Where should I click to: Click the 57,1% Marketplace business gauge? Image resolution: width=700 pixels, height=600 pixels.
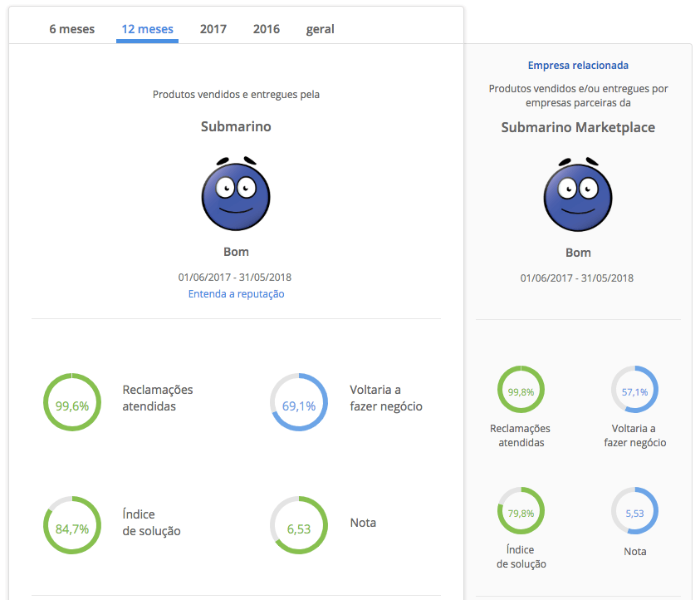(634, 391)
